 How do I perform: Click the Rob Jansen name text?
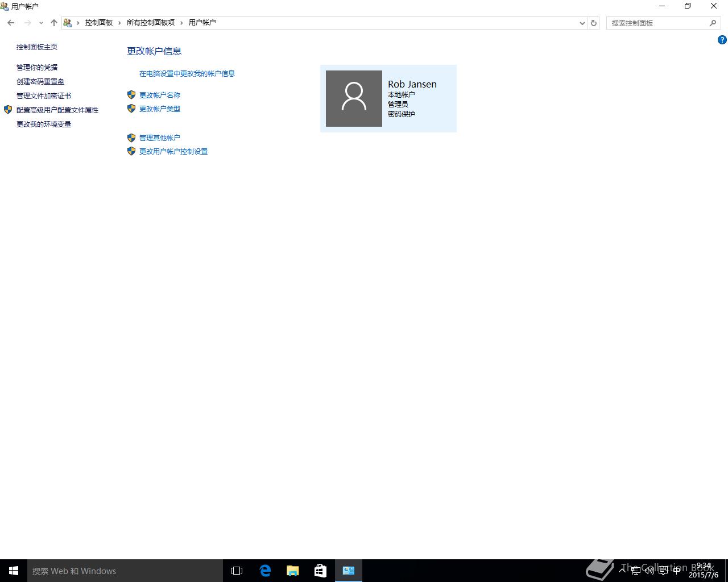coord(412,84)
